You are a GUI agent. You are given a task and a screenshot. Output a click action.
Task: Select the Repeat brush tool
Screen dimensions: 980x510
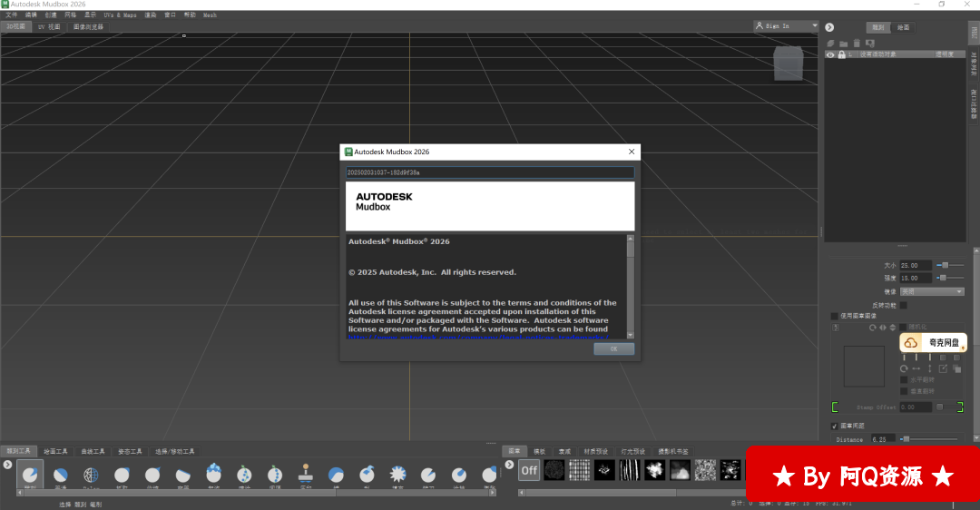pyautogui.click(x=275, y=475)
